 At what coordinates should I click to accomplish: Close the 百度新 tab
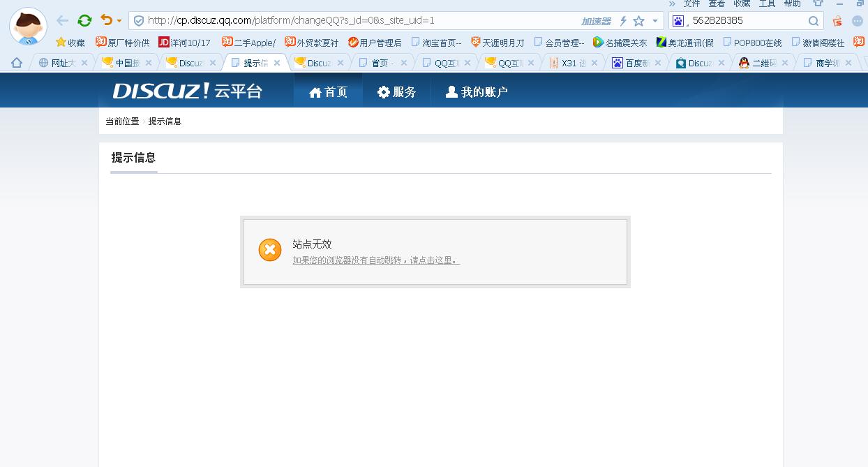[659, 63]
